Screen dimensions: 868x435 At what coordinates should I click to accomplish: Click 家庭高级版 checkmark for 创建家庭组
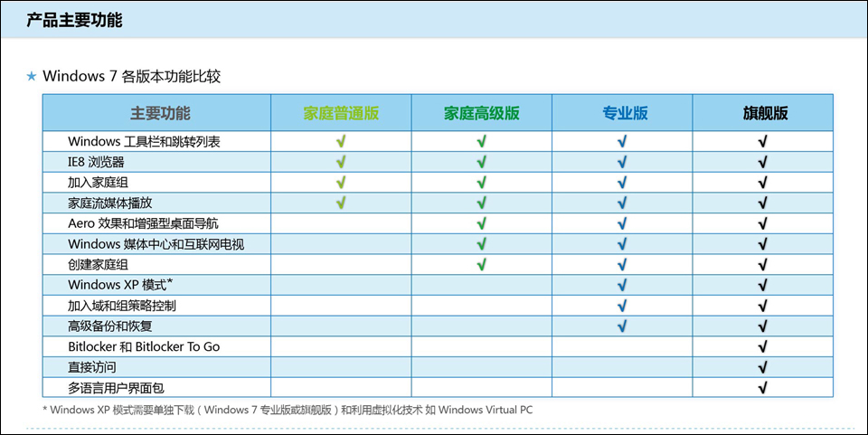482,264
